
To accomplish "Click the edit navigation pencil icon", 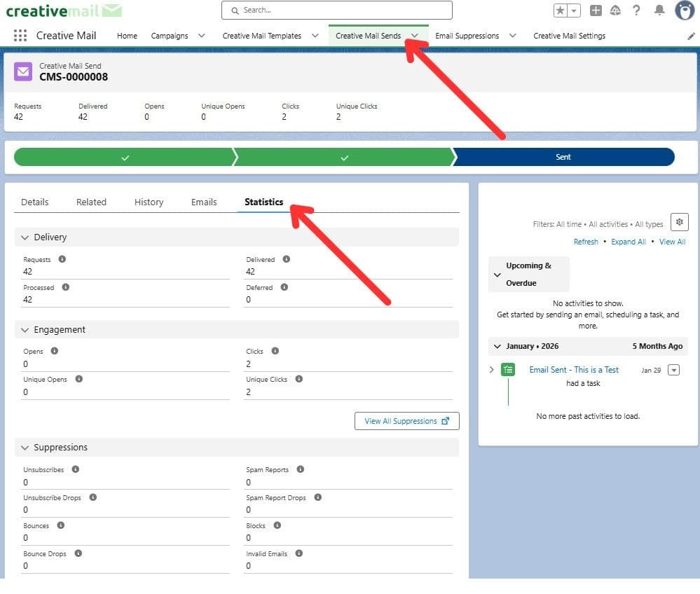I will coord(691,36).
